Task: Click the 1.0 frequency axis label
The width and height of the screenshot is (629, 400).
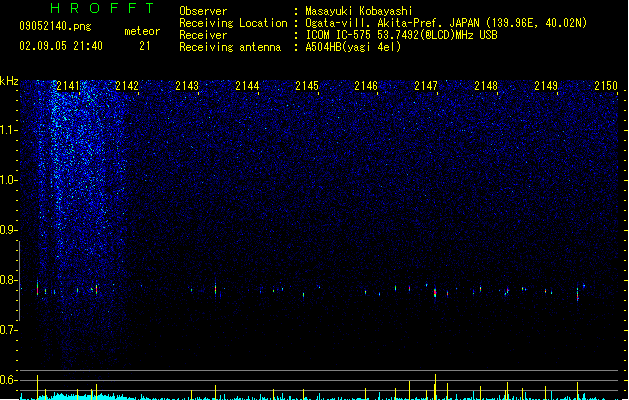Action: tap(8, 180)
